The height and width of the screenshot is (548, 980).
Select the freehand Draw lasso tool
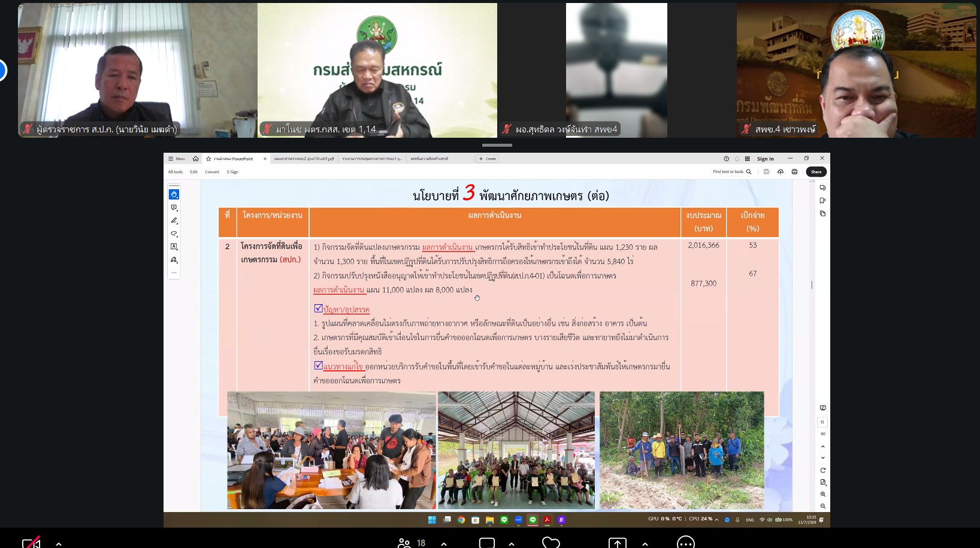[x=174, y=234]
